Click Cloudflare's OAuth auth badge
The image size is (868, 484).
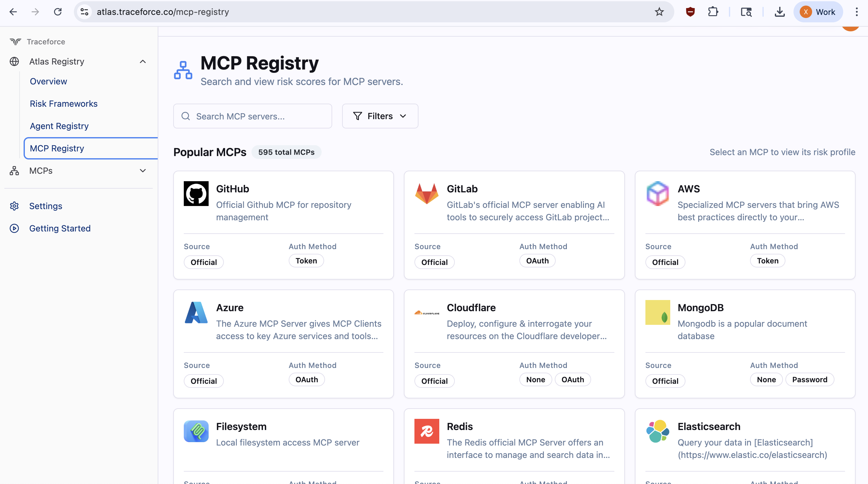(x=572, y=379)
